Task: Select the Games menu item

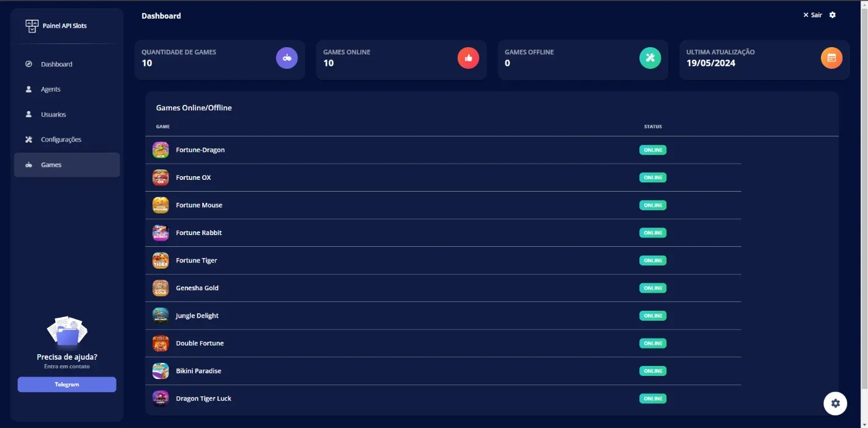Action: [67, 165]
